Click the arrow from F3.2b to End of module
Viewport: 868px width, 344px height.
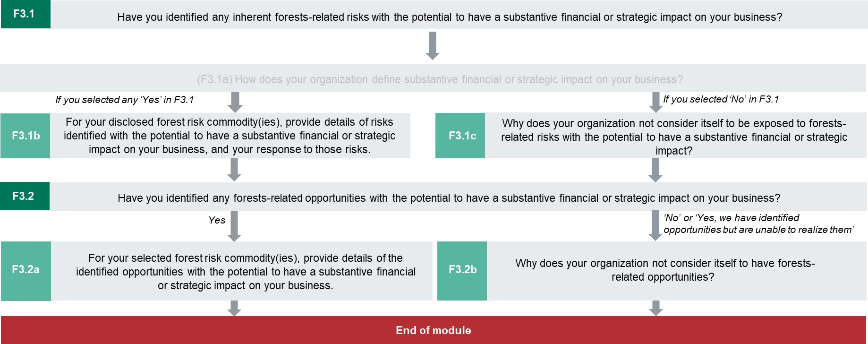[x=655, y=308]
